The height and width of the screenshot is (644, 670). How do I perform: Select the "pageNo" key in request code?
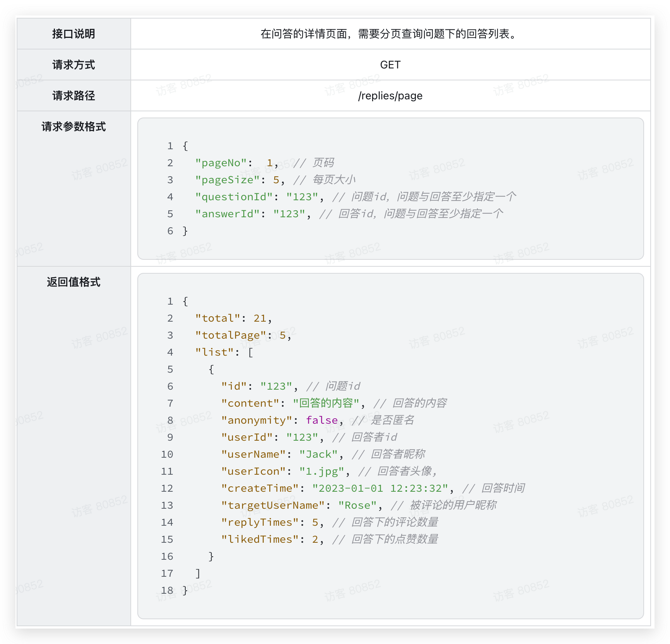pyautogui.click(x=221, y=163)
